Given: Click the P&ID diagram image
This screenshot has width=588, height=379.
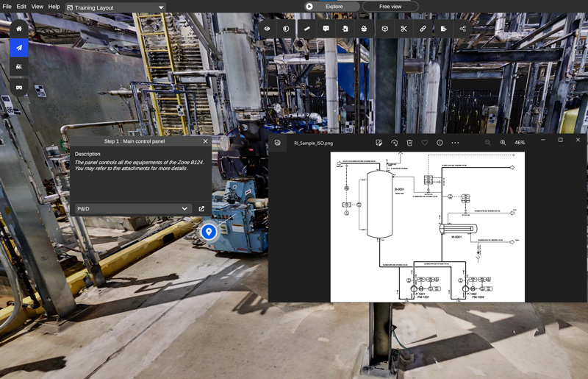Looking at the screenshot, I should click(x=428, y=227).
